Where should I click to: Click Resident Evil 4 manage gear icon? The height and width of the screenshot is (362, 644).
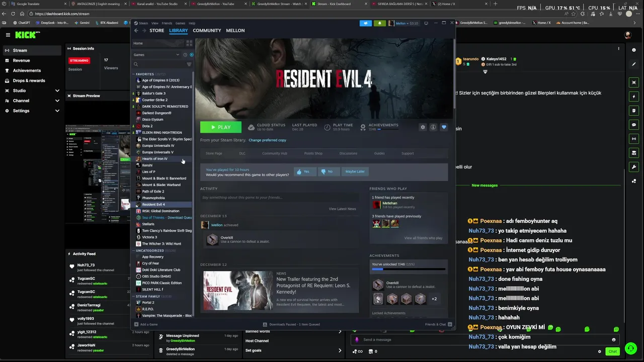(423, 127)
